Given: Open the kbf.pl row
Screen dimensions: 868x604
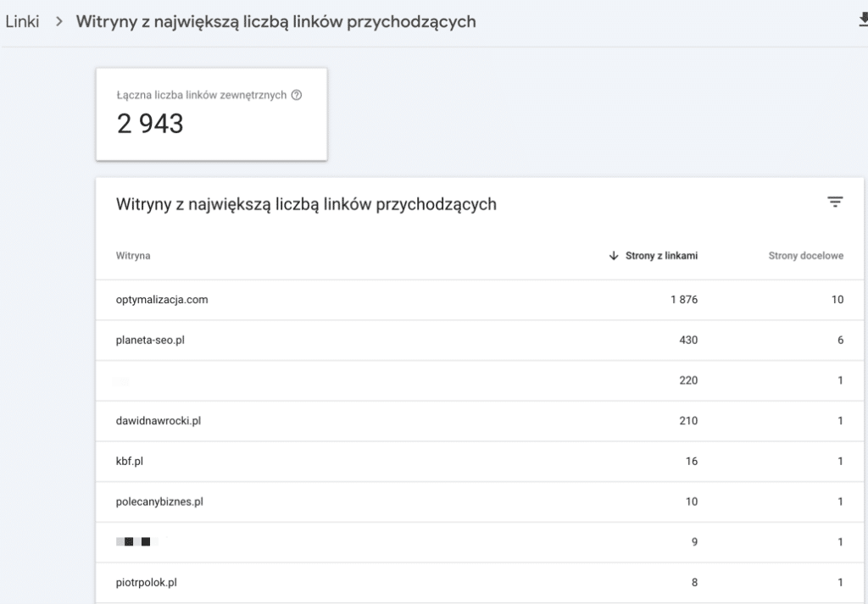Looking at the screenshot, I should click(x=480, y=462).
